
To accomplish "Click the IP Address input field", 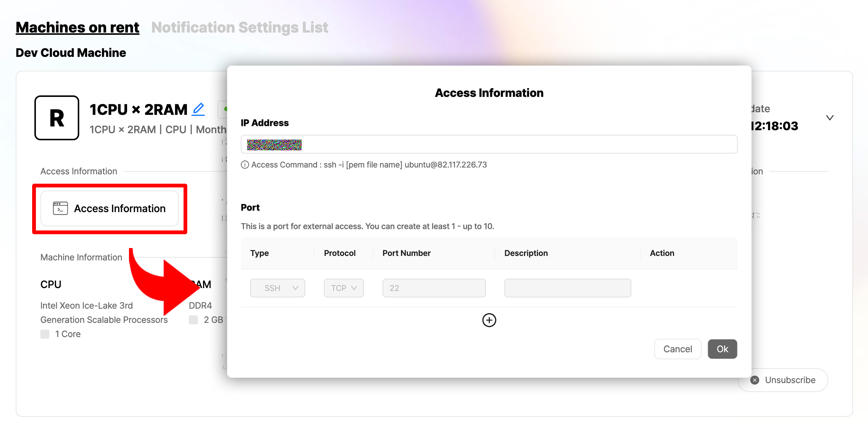I will pos(489,144).
